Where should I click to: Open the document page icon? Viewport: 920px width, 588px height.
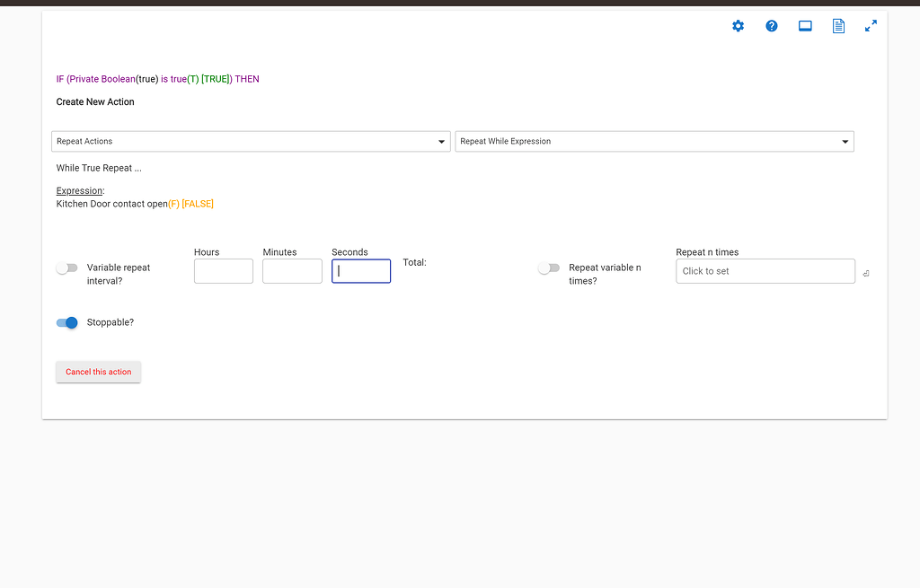click(838, 26)
